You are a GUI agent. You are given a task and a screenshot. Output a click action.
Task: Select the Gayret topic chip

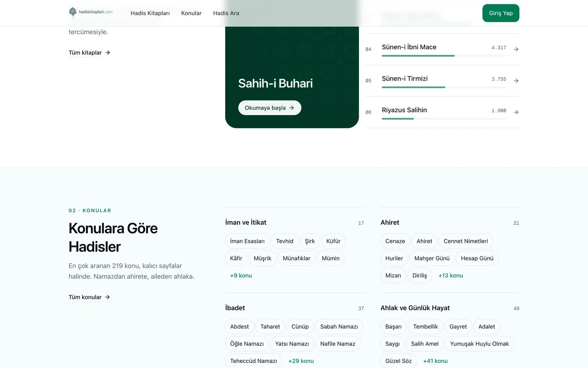[x=458, y=327]
